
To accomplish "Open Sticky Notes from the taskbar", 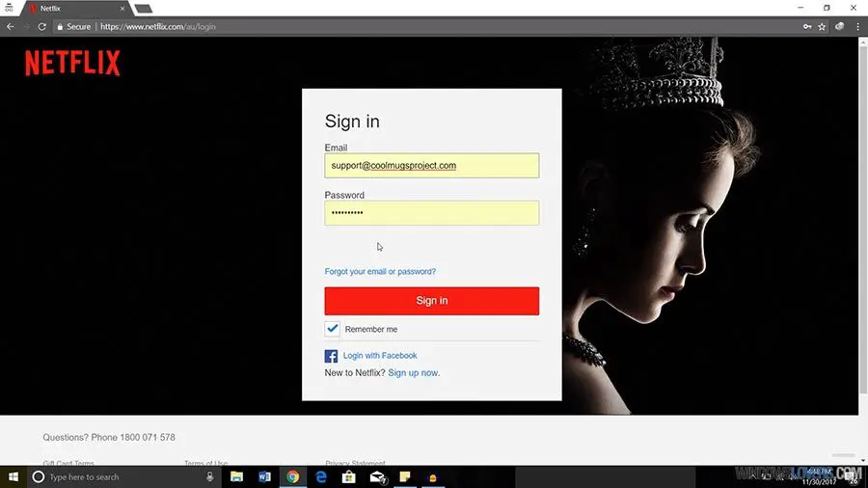I will [x=405, y=477].
